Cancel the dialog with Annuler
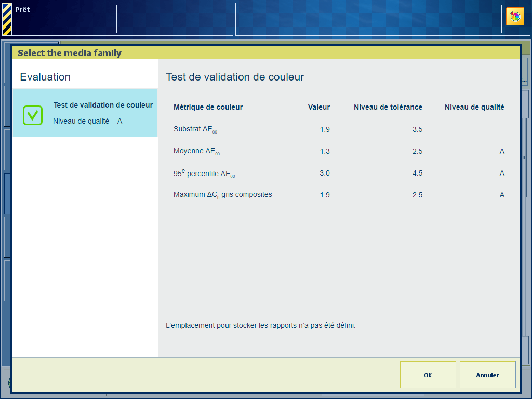 487,375
